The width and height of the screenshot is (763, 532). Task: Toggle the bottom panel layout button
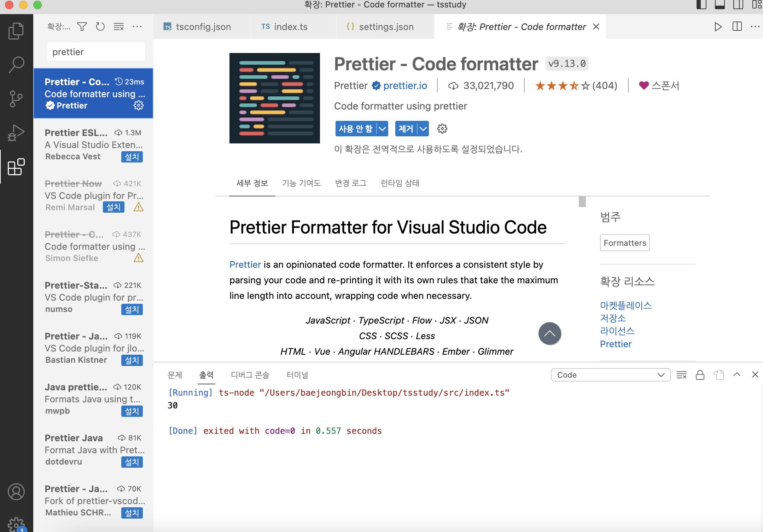720,5
